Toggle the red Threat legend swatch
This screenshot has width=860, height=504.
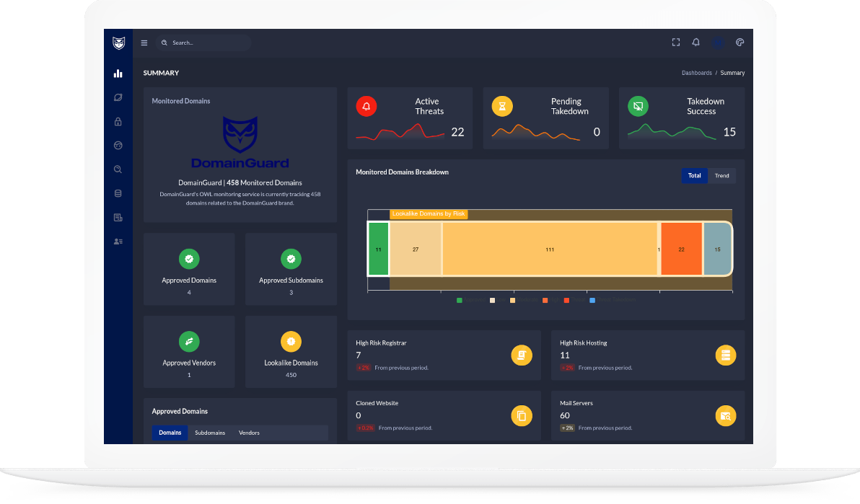566,300
